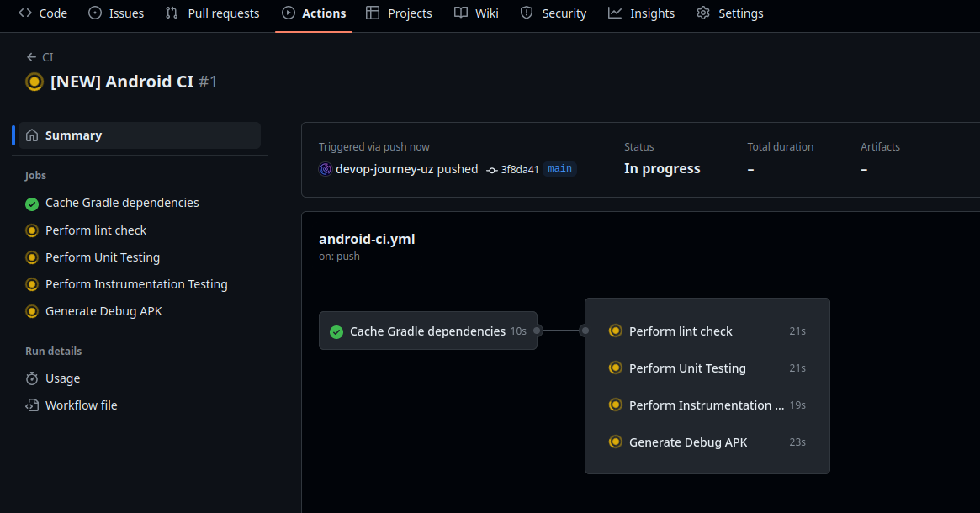This screenshot has width=980, height=513.
Task: Click the 10s duration of Cache Gradle job
Action: coord(518,331)
